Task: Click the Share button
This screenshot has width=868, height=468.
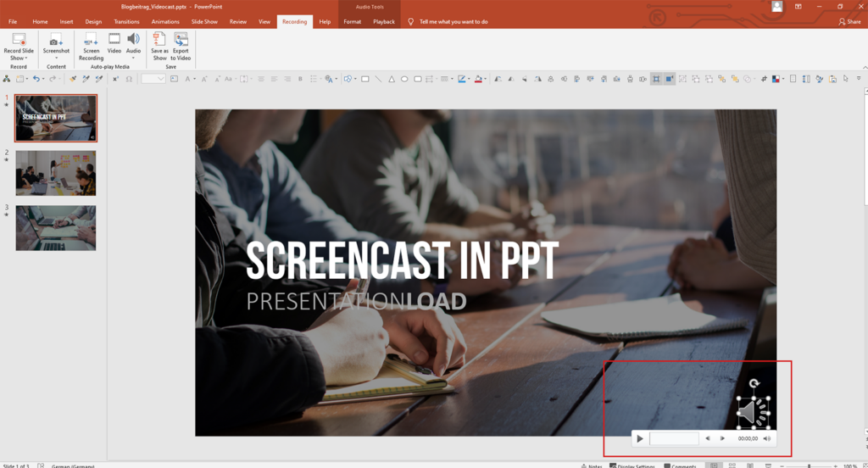Action: pos(849,21)
